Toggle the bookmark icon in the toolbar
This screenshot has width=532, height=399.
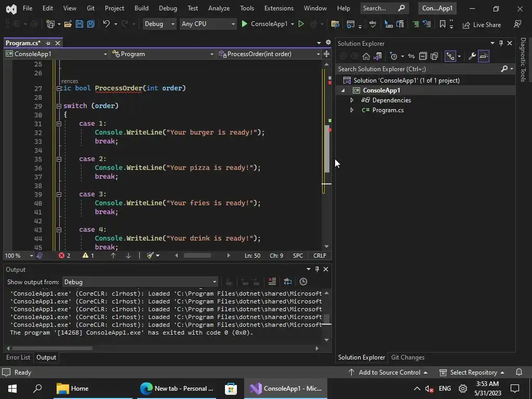tap(443, 24)
